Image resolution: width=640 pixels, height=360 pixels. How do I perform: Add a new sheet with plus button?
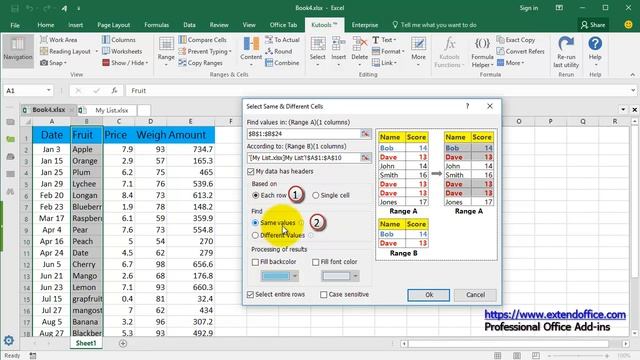click(123, 343)
